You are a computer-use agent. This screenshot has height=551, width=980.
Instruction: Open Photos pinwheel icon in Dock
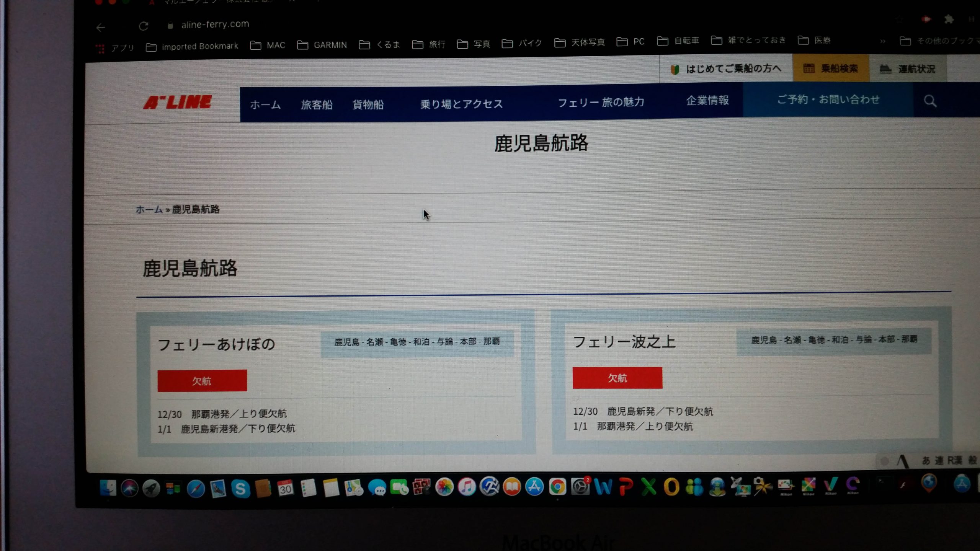444,487
